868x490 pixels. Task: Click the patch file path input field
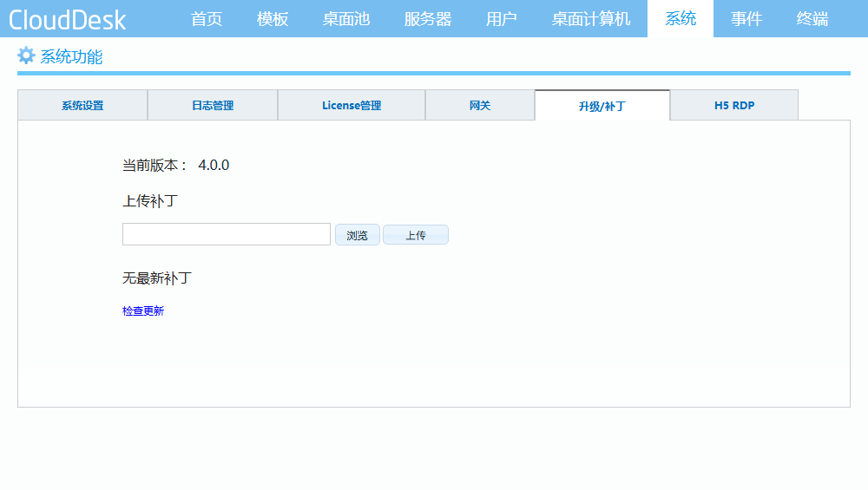tap(227, 234)
